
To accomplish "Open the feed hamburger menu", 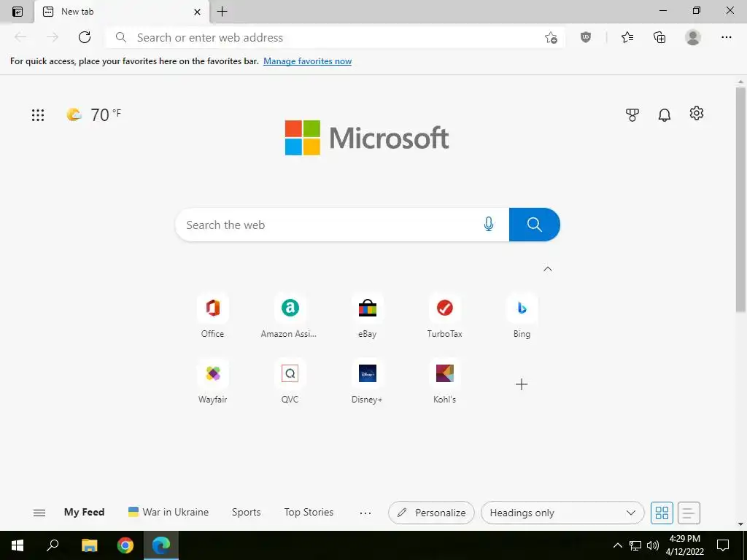I will (39, 513).
